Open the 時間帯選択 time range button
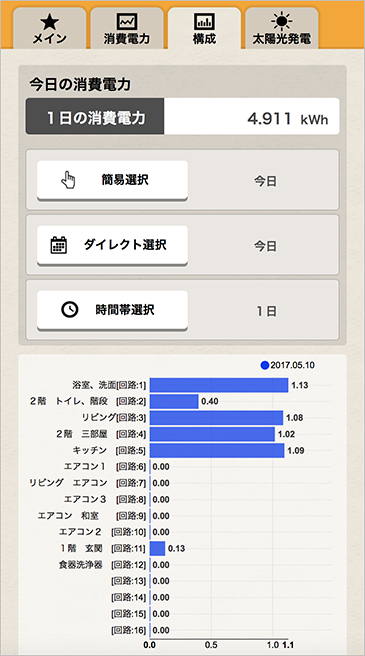365x656 pixels. tap(112, 310)
